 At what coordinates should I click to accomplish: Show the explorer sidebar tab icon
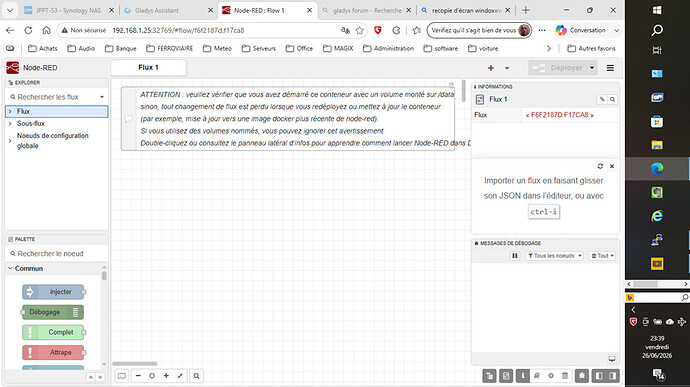pos(489,376)
